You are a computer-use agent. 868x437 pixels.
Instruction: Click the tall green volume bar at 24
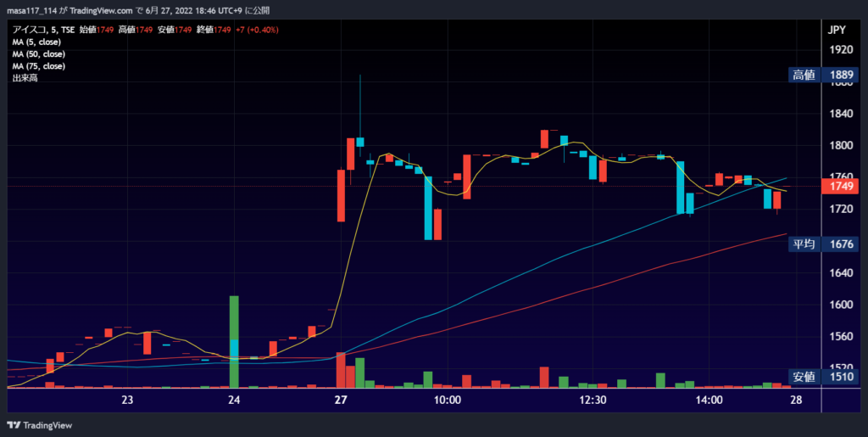tap(234, 342)
